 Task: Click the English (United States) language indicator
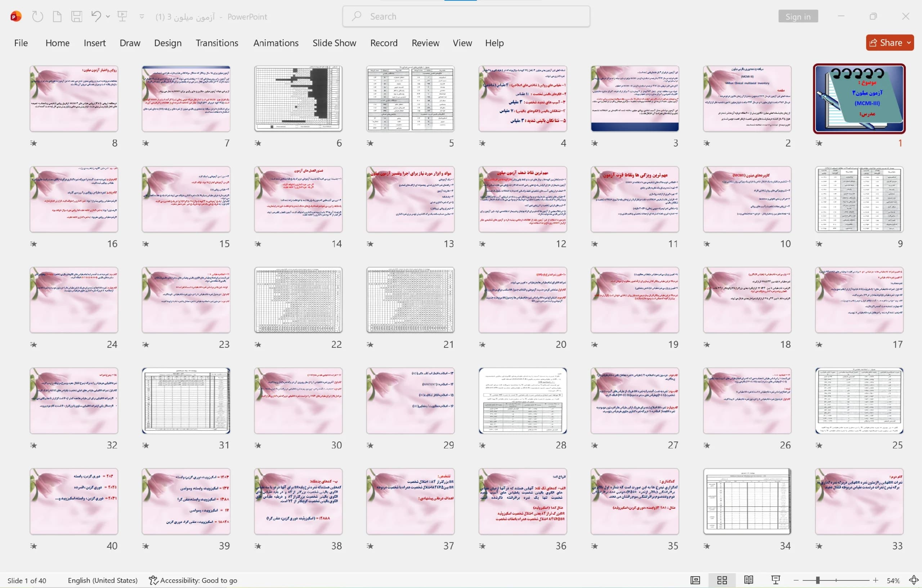pyautogui.click(x=103, y=580)
